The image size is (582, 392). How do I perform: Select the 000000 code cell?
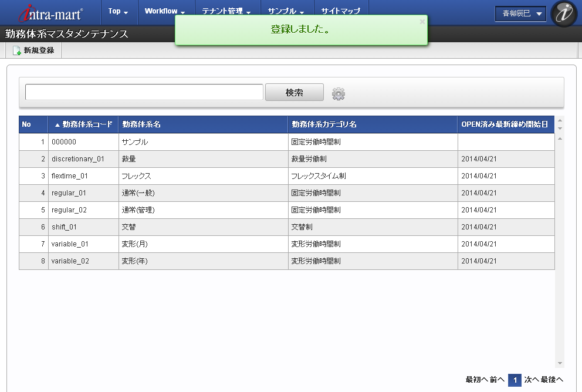tap(83, 142)
